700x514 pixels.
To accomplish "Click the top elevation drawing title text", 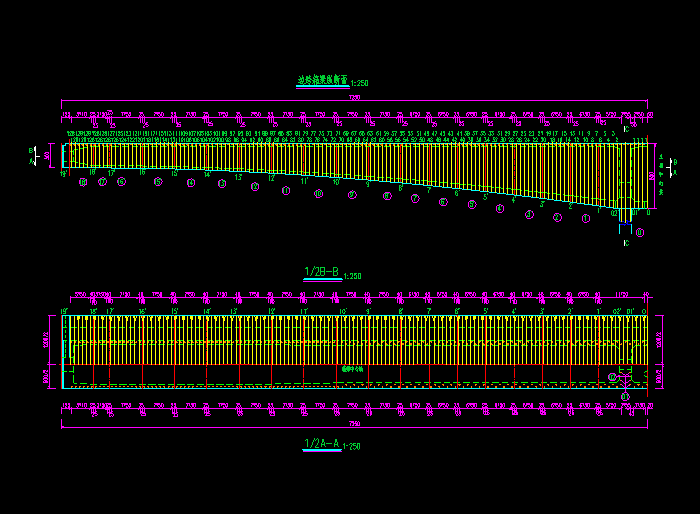I will [x=322, y=80].
